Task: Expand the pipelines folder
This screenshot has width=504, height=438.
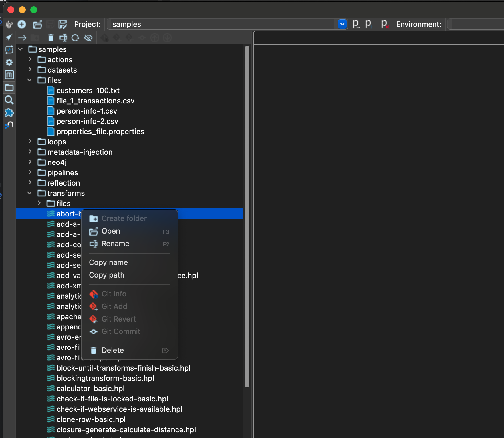Action: (x=30, y=172)
